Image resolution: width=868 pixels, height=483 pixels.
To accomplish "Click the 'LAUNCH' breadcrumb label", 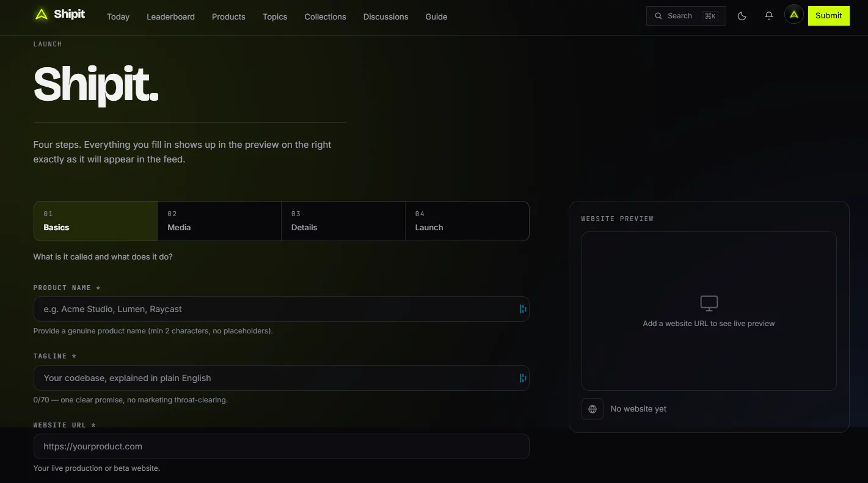I will tap(48, 44).
